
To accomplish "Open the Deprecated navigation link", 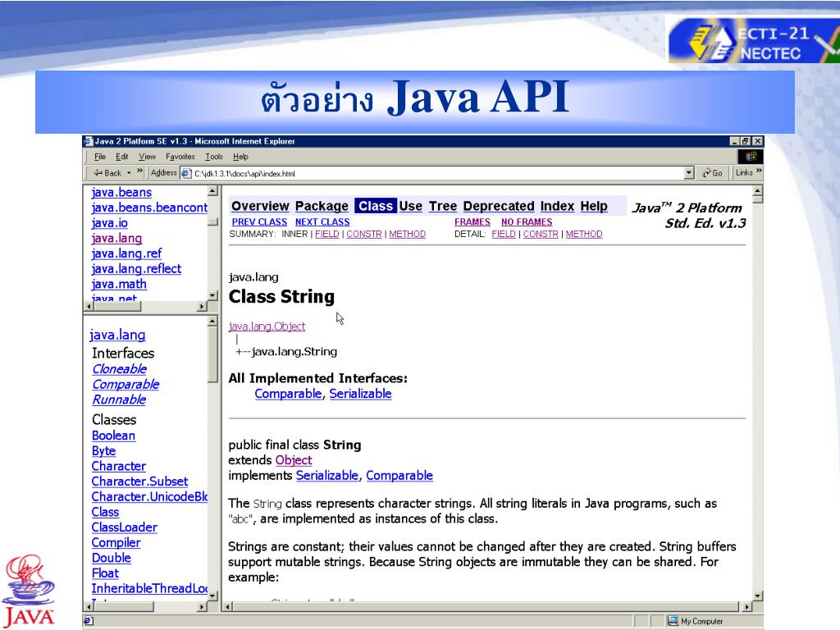I will 498,206.
